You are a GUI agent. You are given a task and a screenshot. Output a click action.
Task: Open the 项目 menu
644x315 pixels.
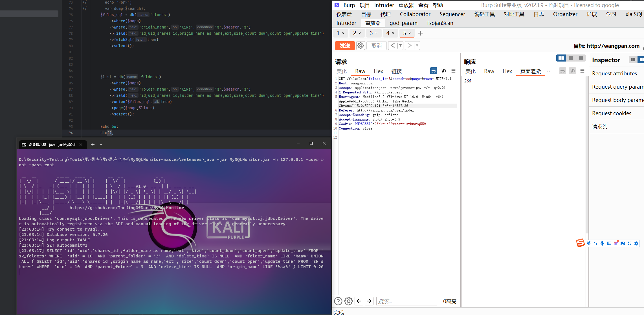[364, 5]
